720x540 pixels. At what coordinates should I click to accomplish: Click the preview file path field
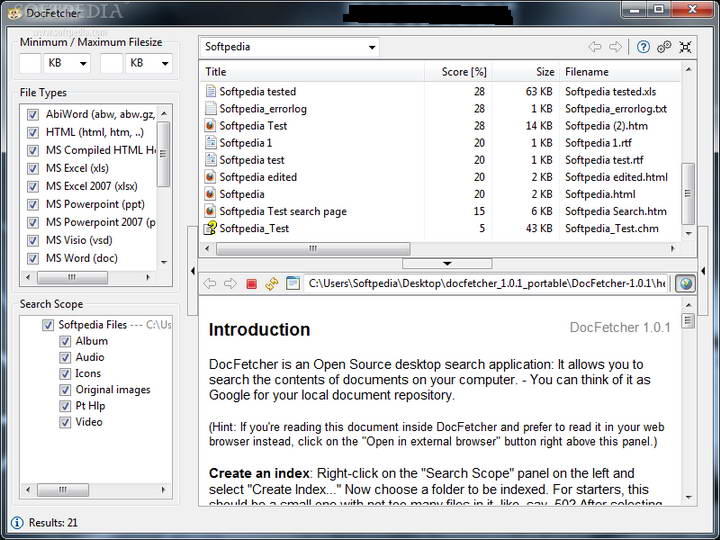coord(486,283)
